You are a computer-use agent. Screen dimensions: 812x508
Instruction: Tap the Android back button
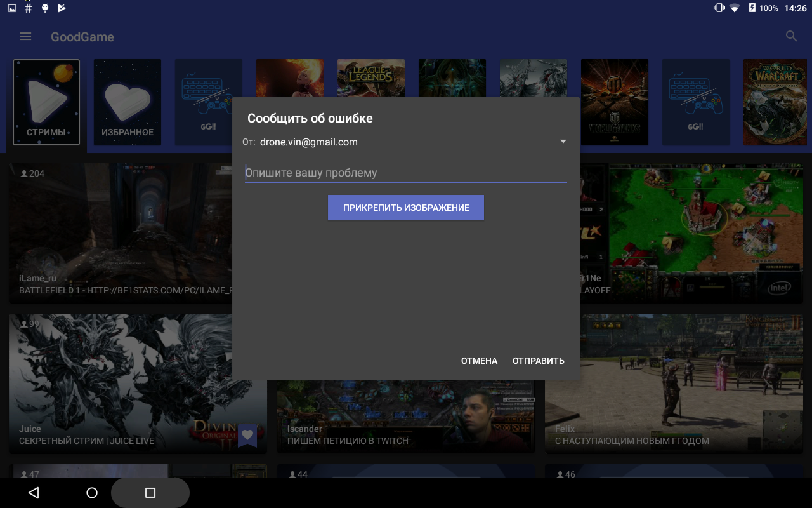(x=34, y=493)
